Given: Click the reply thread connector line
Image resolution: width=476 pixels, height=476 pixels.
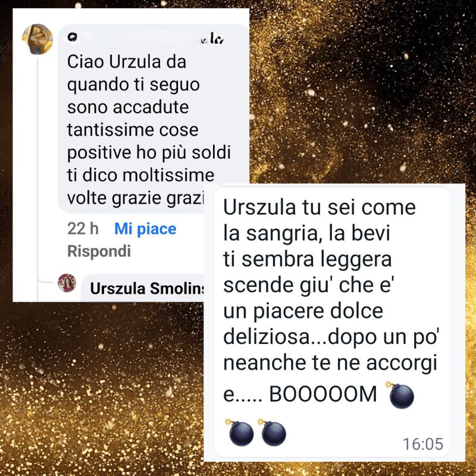Looking at the screenshot, I should (x=38, y=170).
